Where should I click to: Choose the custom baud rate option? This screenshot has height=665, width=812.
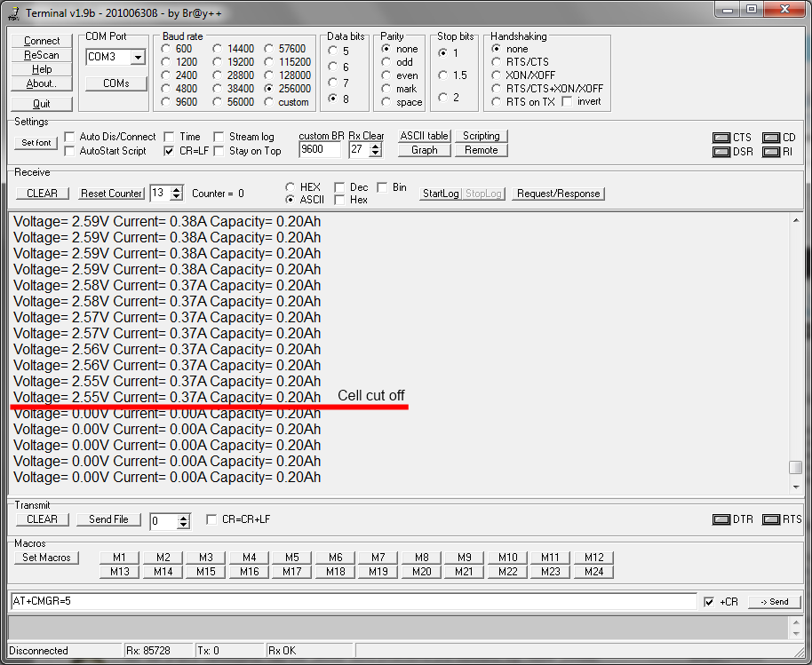pyautogui.click(x=269, y=102)
